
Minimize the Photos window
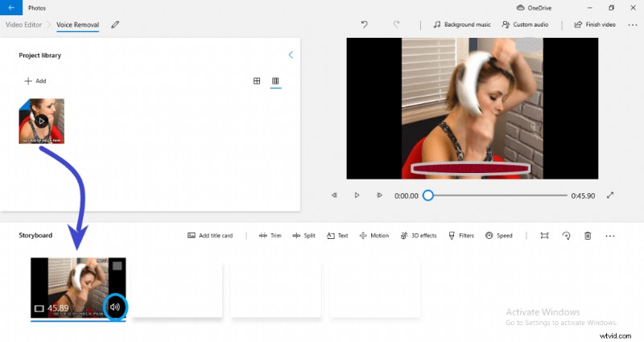tap(590, 8)
